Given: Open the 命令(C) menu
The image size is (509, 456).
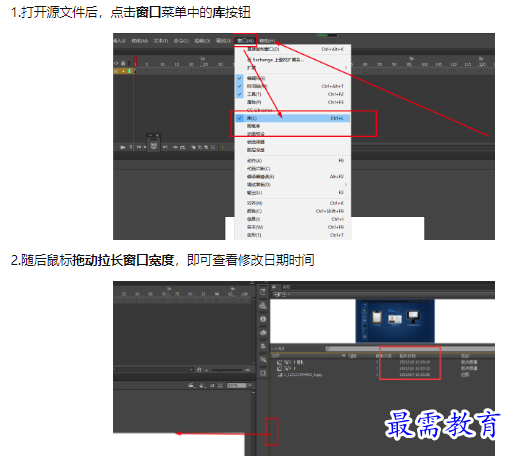Looking at the screenshot, I should click(181, 41).
